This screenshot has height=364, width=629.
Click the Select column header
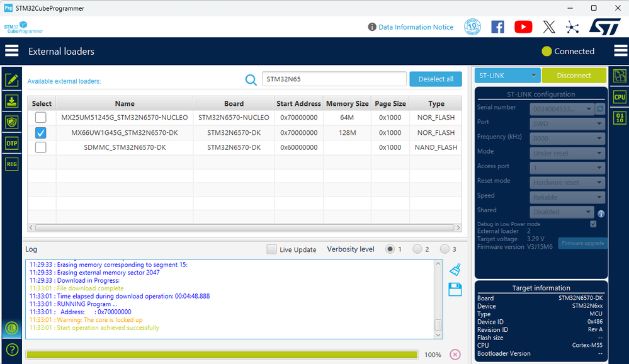(42, 103)
